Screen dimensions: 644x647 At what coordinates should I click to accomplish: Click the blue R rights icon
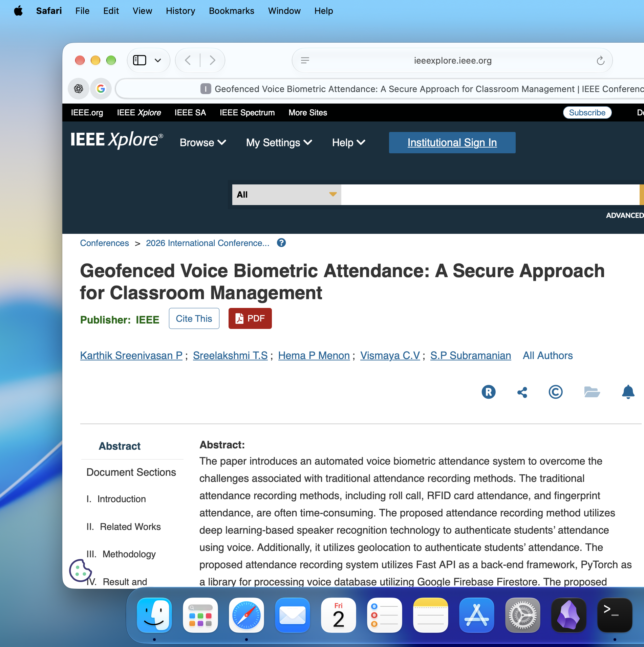488,392
